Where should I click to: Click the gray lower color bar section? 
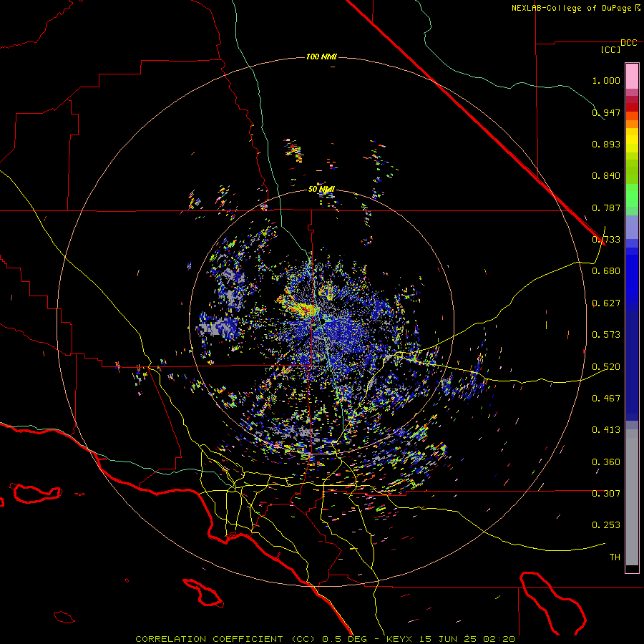(632, 497)
